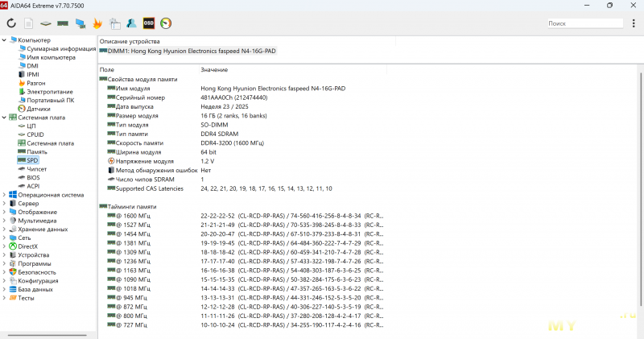Select the Чипсет tree item
644x339 pixels.
(x=36, y=168)
